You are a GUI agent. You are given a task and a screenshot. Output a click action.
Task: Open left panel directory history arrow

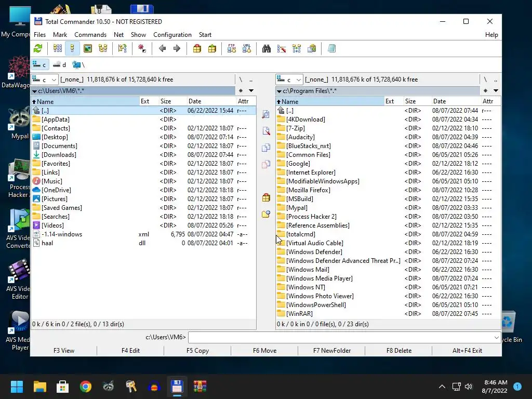coord(251,90)
